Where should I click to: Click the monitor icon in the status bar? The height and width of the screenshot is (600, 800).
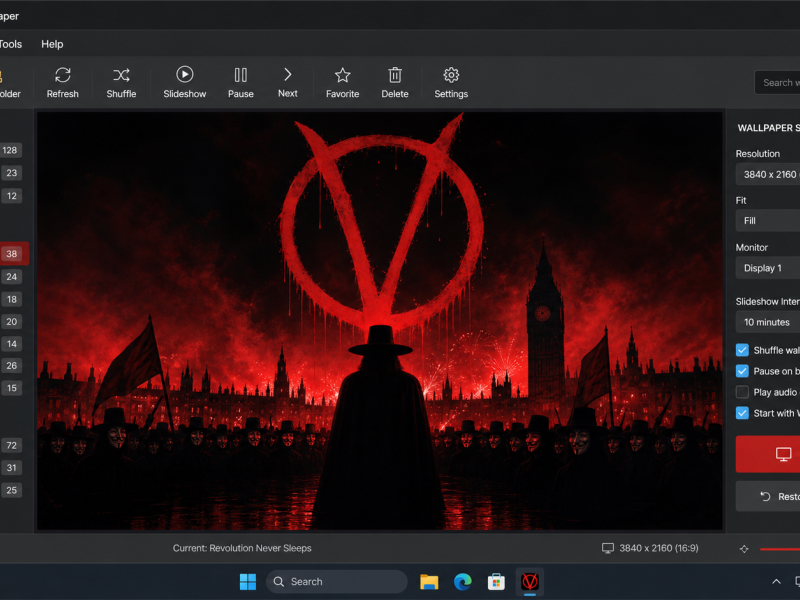click(x=608, y=548)
